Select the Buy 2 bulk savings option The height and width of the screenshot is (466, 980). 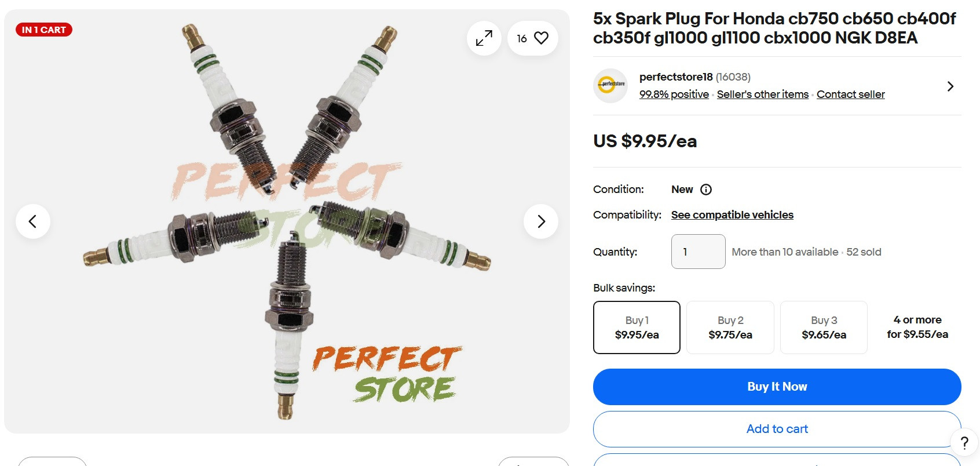point(730,327)
